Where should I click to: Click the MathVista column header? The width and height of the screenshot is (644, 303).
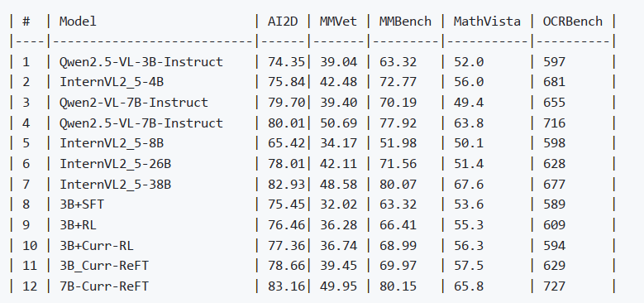[487, 22]
